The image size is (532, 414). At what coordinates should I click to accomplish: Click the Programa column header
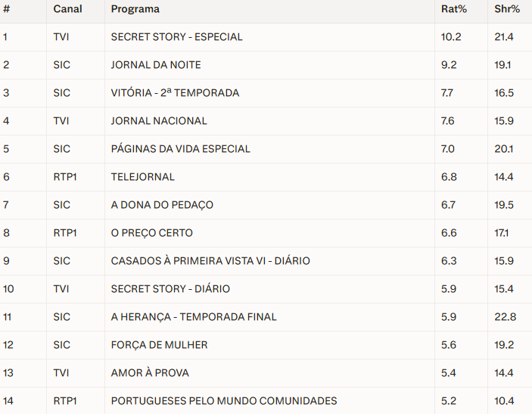coord(135,9)
